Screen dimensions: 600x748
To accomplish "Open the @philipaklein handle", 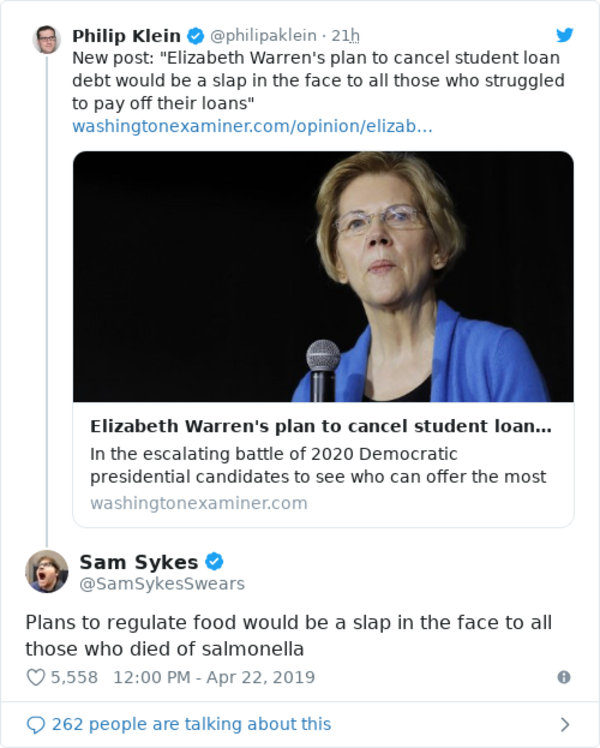I will 262,36.
